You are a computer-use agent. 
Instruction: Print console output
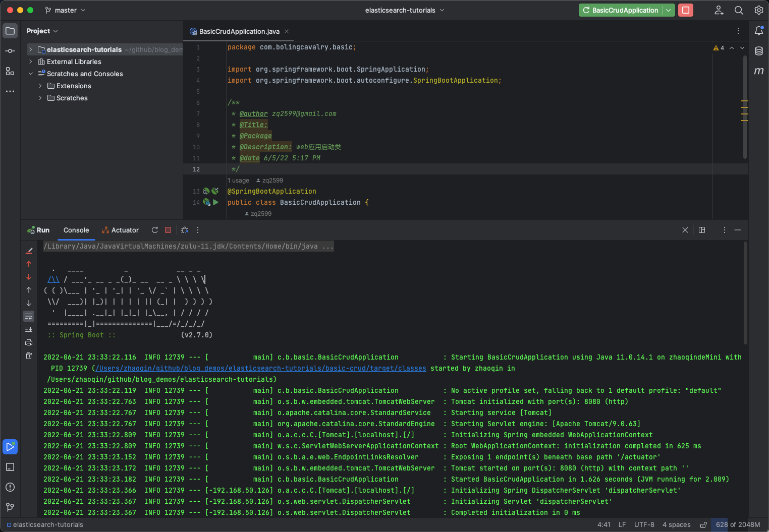click(x=29, y=342)
